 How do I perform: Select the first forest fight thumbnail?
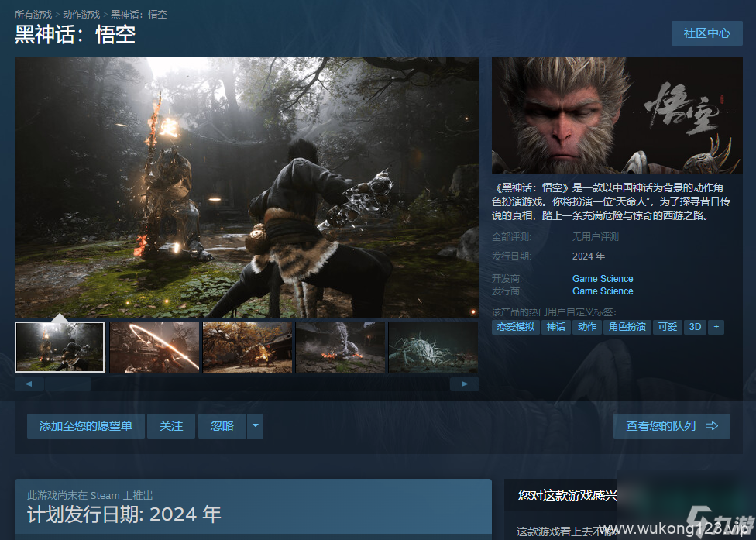pyautogui.click(x=60, y=347)
